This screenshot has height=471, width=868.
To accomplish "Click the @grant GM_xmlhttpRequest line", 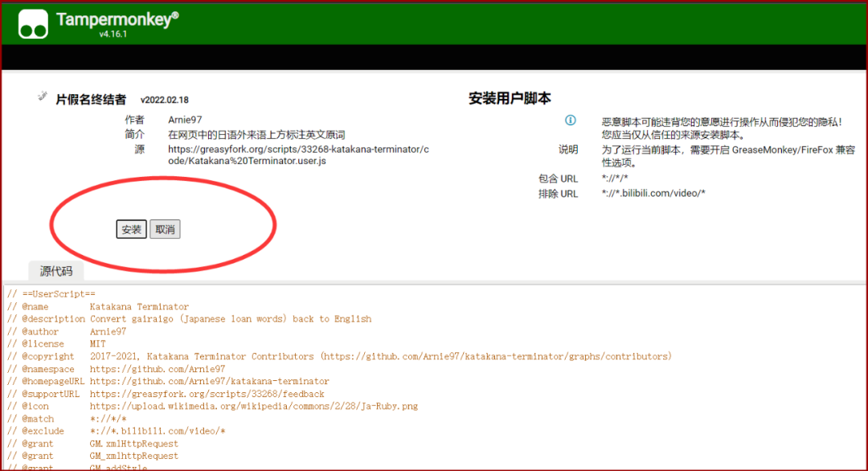I will [x=92, y=456].
